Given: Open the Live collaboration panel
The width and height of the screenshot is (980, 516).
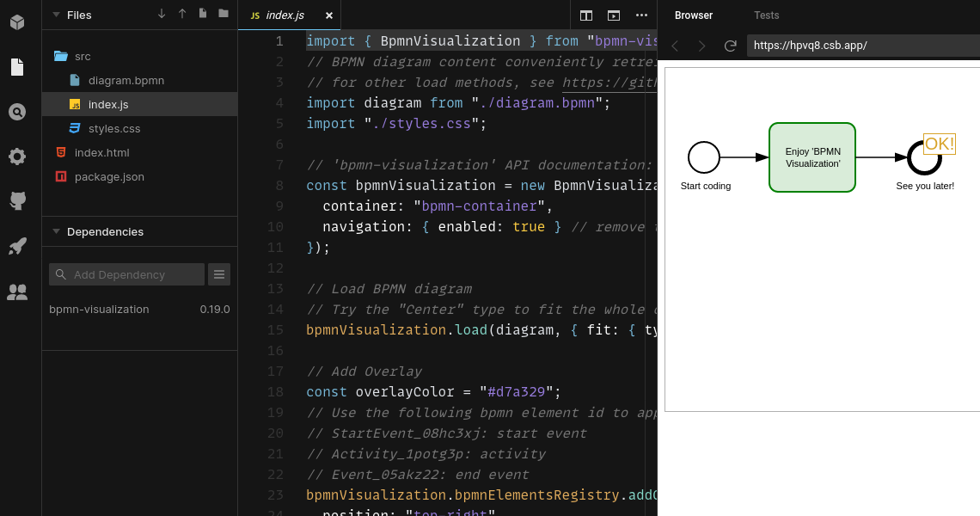Looking at the screenshot, I should click(x=17, y=292).
